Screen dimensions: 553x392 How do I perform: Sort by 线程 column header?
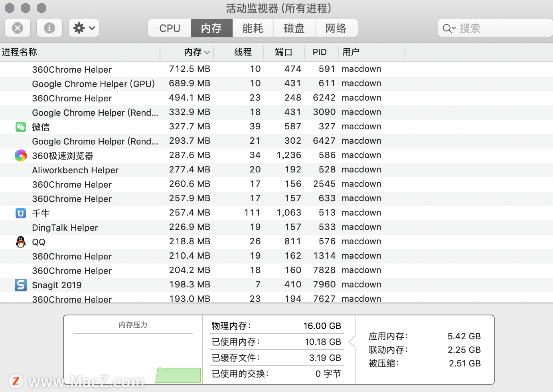coord(239,52)
